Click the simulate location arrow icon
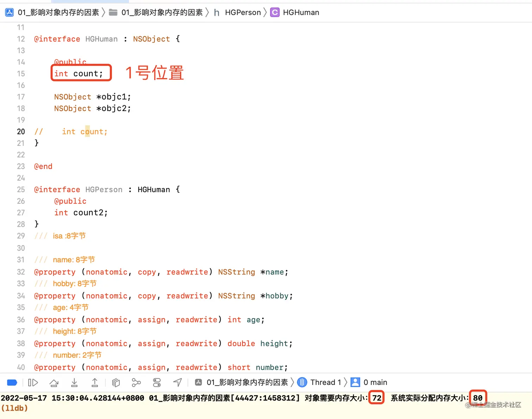This screenshot has width=532, height=419. [x=177, y=382]
